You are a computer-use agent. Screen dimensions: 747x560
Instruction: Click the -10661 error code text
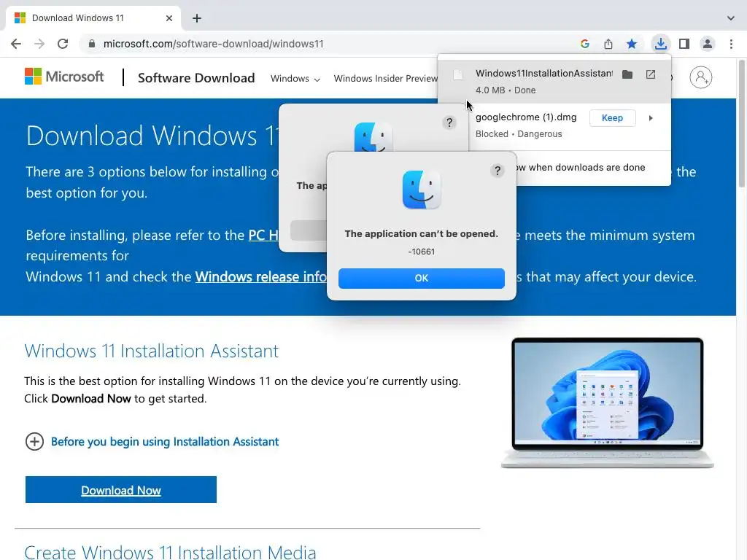pos(421,252)
